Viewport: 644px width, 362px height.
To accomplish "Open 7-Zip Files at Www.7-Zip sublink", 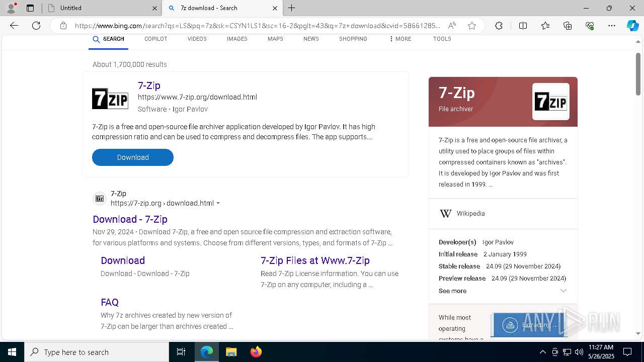I will click(315, 260).
